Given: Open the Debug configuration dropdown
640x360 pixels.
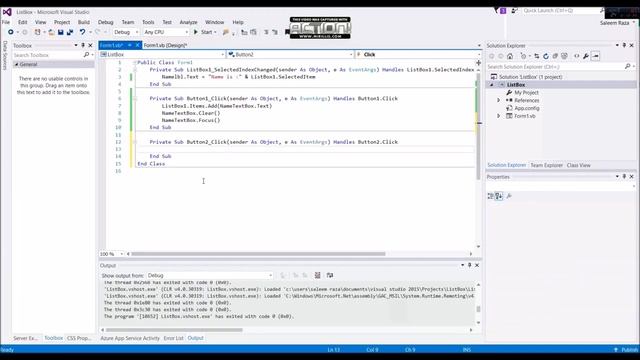Looking at the screenshot, I should click(126, 32).
